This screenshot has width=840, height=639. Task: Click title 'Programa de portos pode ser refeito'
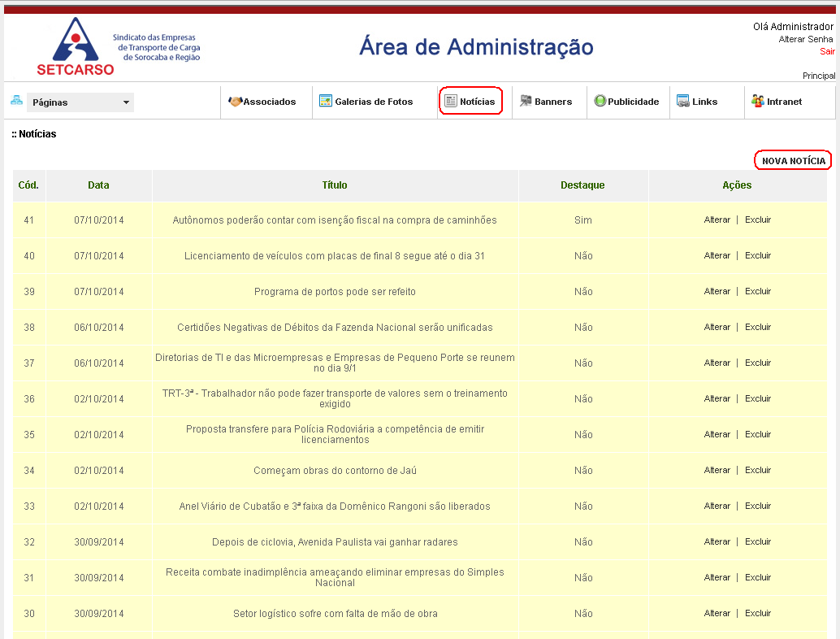point(335,292)
